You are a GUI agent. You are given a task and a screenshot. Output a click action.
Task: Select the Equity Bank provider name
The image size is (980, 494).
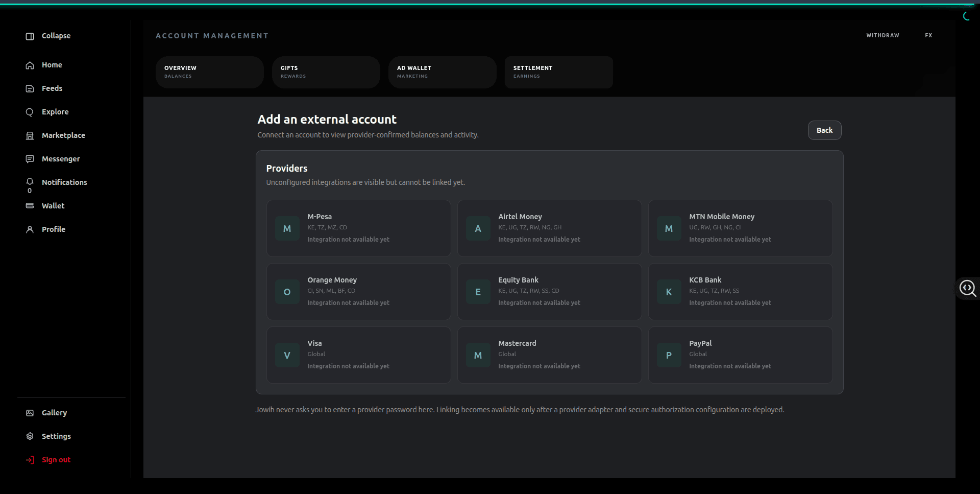[x=518, y=280]
